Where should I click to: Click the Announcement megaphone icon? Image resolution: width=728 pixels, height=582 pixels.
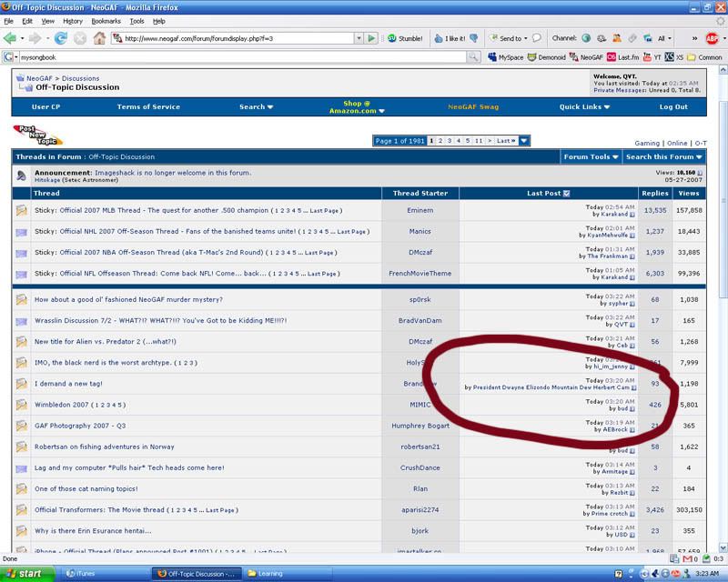coord(21,176)
